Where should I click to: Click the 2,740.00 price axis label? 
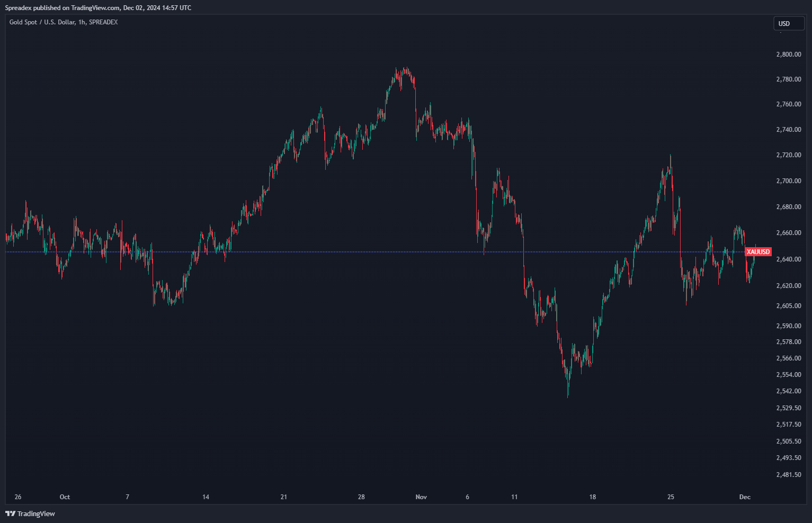[x=789, y=130]
